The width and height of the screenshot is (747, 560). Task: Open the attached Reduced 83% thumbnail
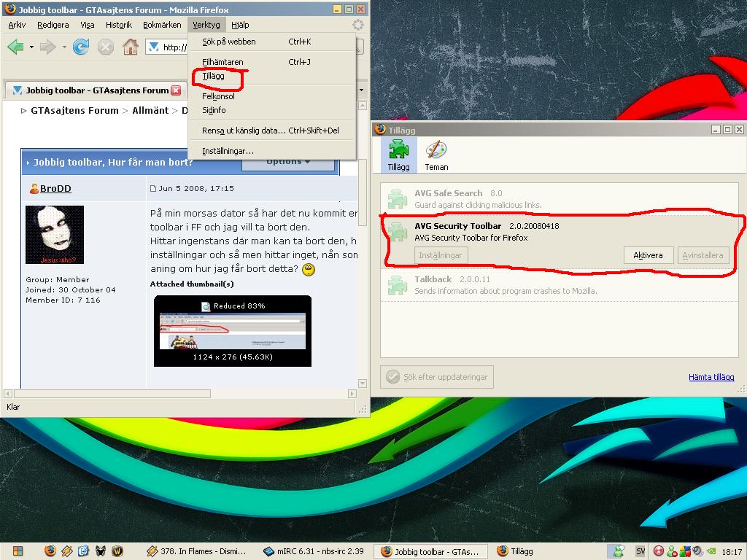coord(233,331)
